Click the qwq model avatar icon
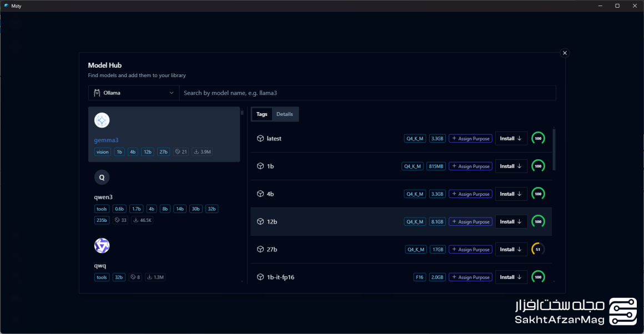The height and width of the screenshot is (334, 644). [x=102, y=246]
